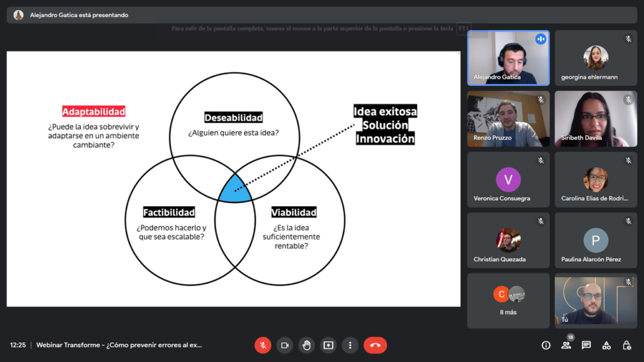This screenshot has height=362, width=644.
Task: Click the muted mic icon on georgina ehlermann's tile
Action: tap(628, 39)
